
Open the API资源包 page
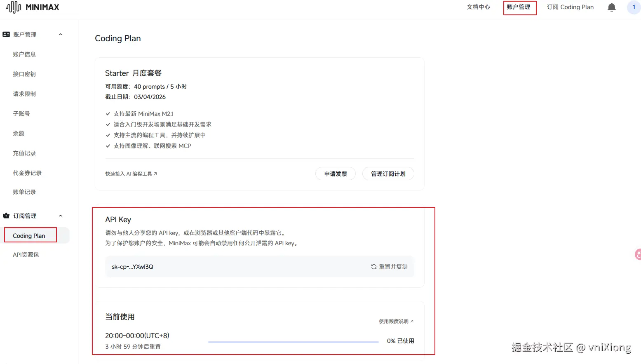26,254
